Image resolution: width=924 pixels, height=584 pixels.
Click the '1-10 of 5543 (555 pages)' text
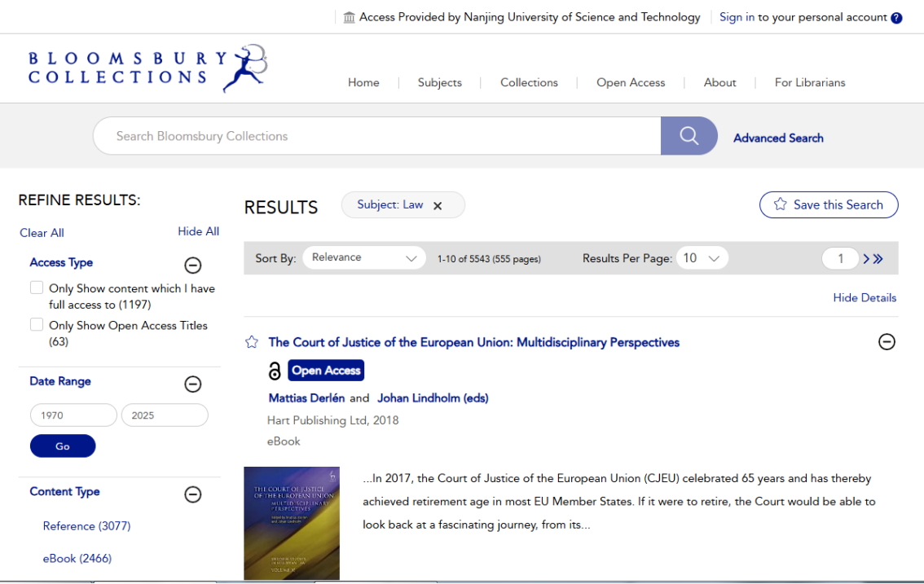(x=489, y=259)
